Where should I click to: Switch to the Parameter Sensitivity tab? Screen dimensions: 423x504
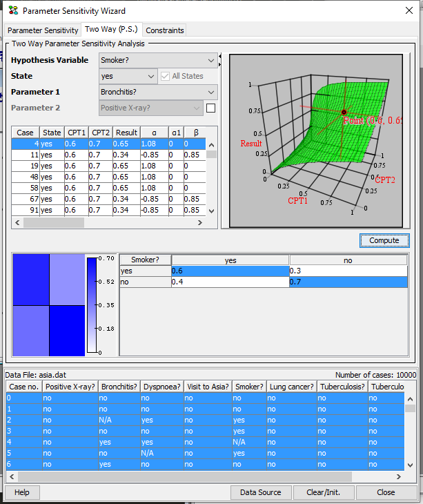point(43,30)
